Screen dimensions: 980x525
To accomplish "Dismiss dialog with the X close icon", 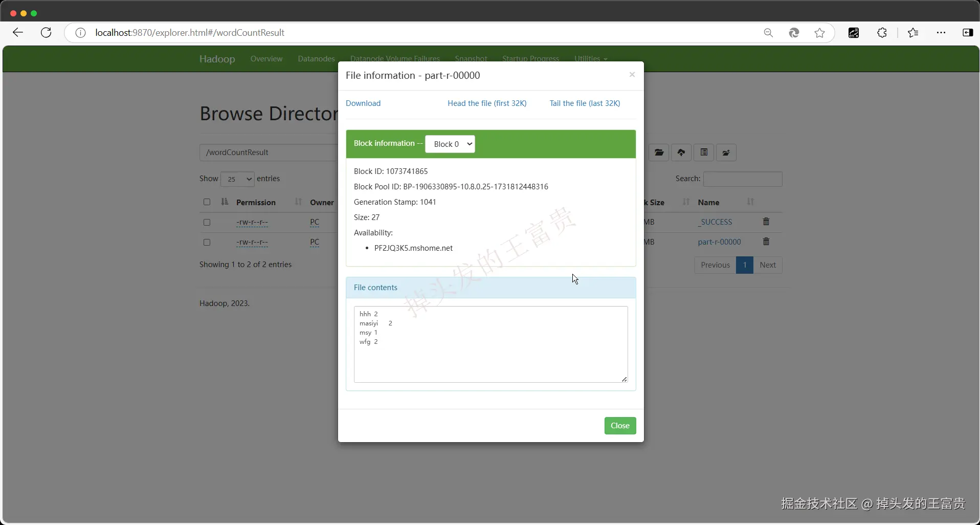I will (632, 75).
